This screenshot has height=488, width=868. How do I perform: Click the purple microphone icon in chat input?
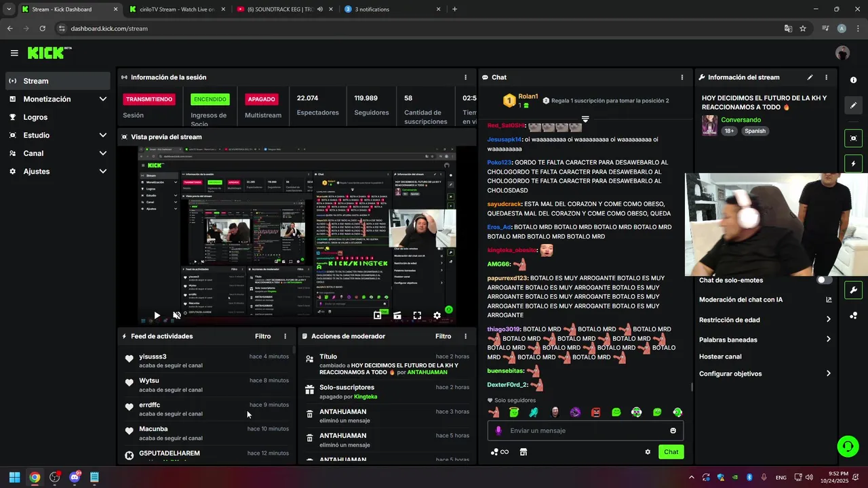tap(498, 430)
